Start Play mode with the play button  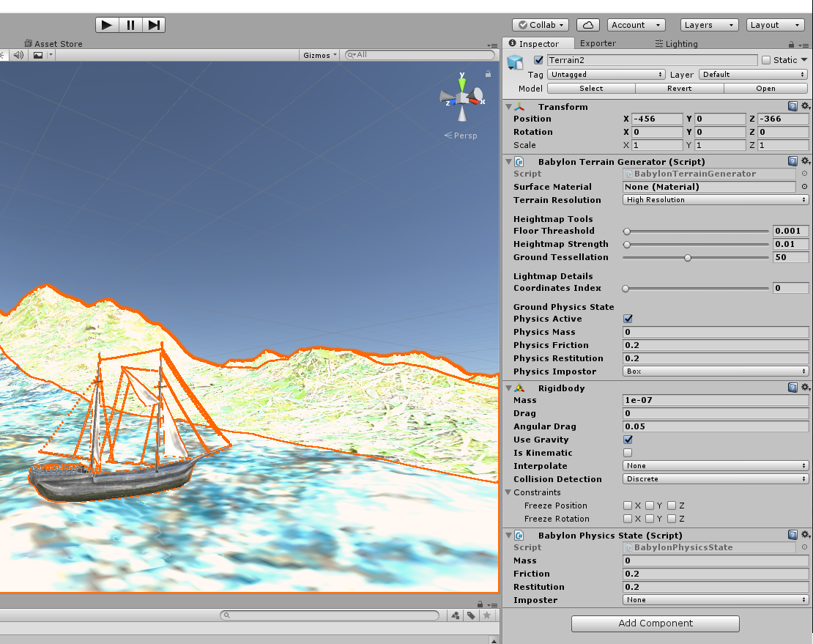[107, 25]
